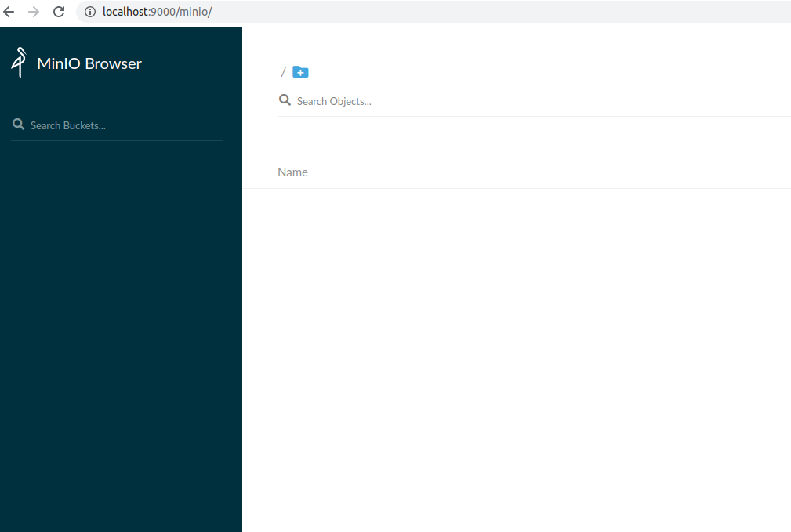Select the root "/" breadcrumb path
Viewport: 791px width, 532px height.
283,71
